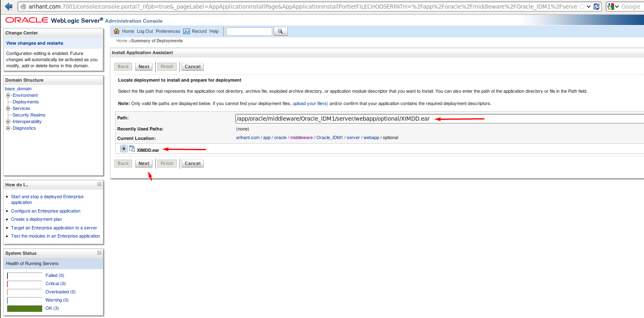This screenshot has height=318, width=644.
Task: Click the Finish button below the XIMDD.ear row
Action: pyautogui.click(x=167, y=163)
